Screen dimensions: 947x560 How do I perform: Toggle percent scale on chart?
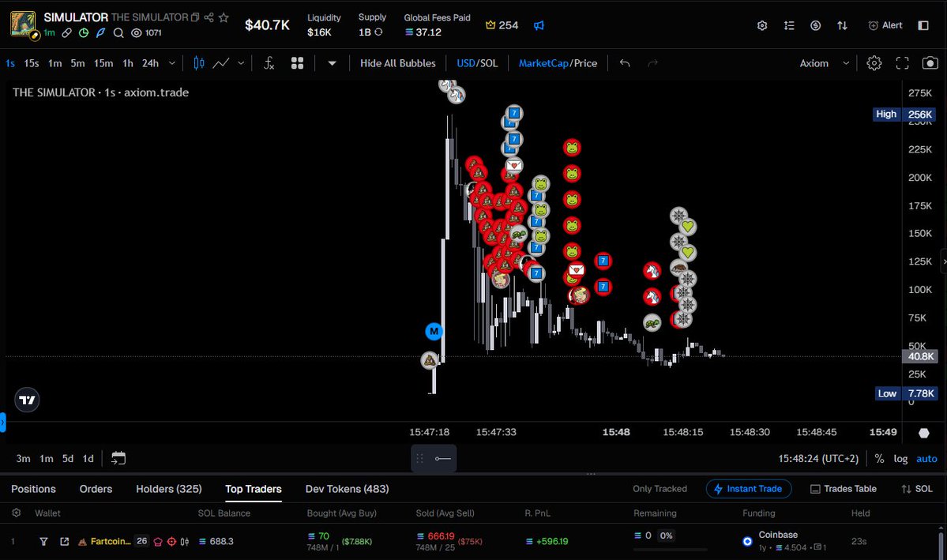click(879, 459)
